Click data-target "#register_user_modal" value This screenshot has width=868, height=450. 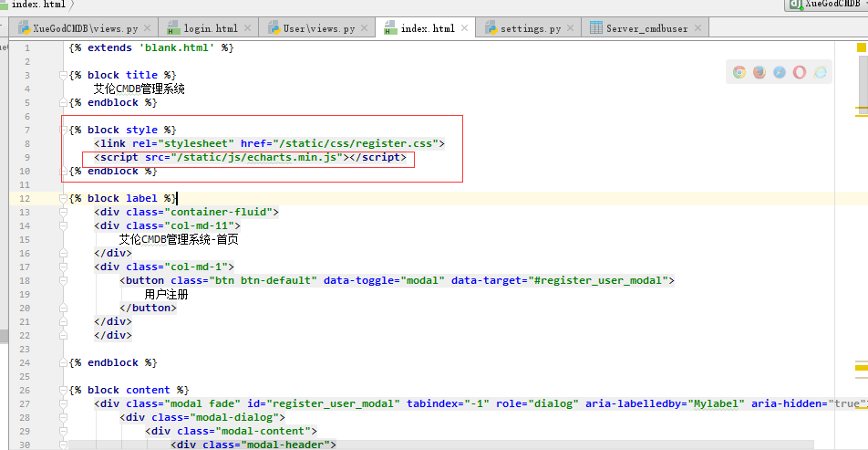click(598, 281)
